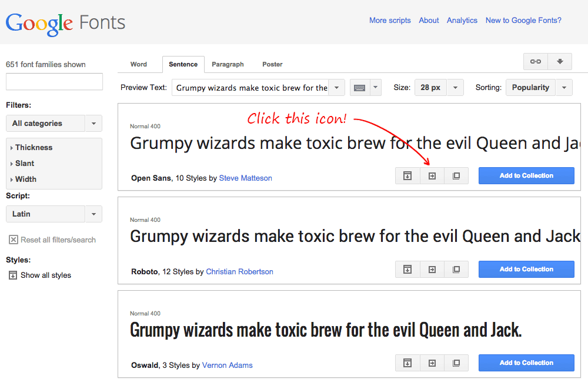Open Steve Matteson designer link
Image resolution: width=588 pixels, height=382 pixels.
[x=246, y=178]
